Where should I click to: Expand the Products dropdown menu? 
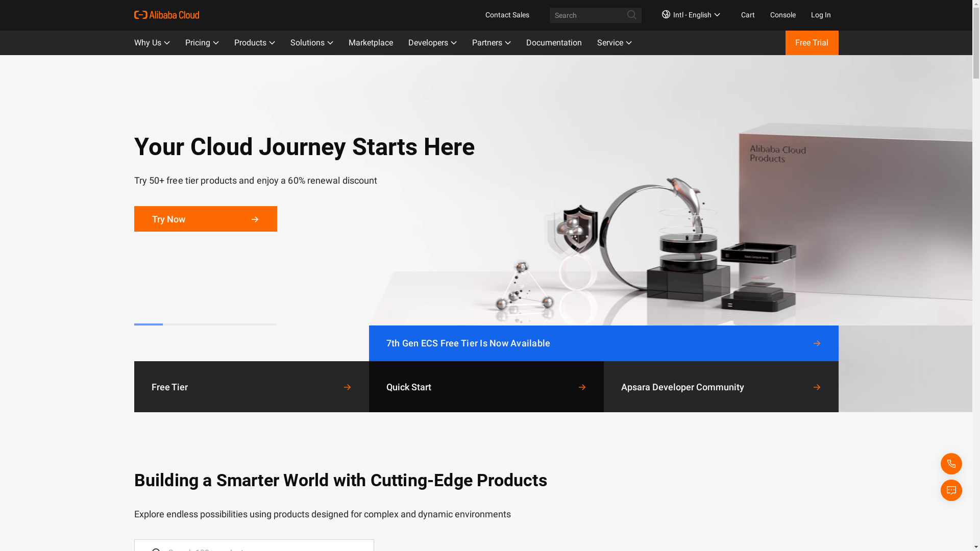(254, 43)
